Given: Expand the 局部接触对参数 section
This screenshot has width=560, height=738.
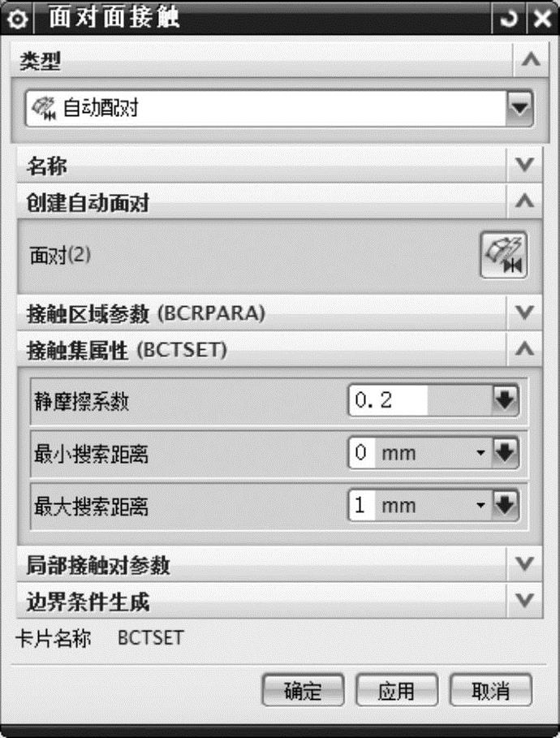Looking at the screenshot, I should coord(526,563).
